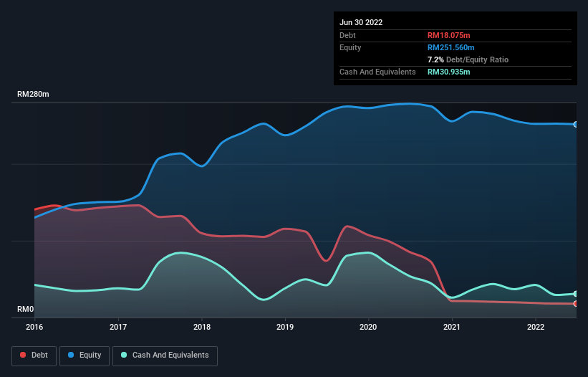
Task: Click the RM18.075m debt value
Action: (x=449, y=35)
